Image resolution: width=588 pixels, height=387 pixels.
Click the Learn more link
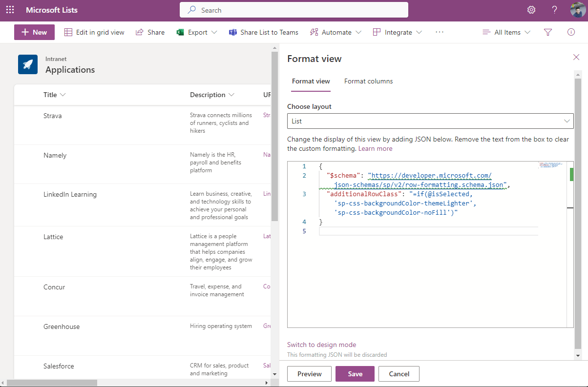(x=375, y=148)
